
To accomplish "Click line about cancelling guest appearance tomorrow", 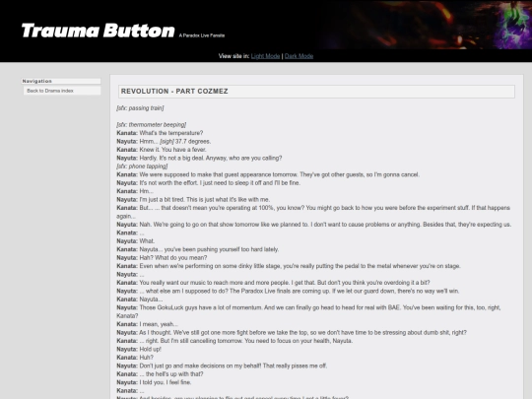I will pyautogui.click(x=268, y=174).
